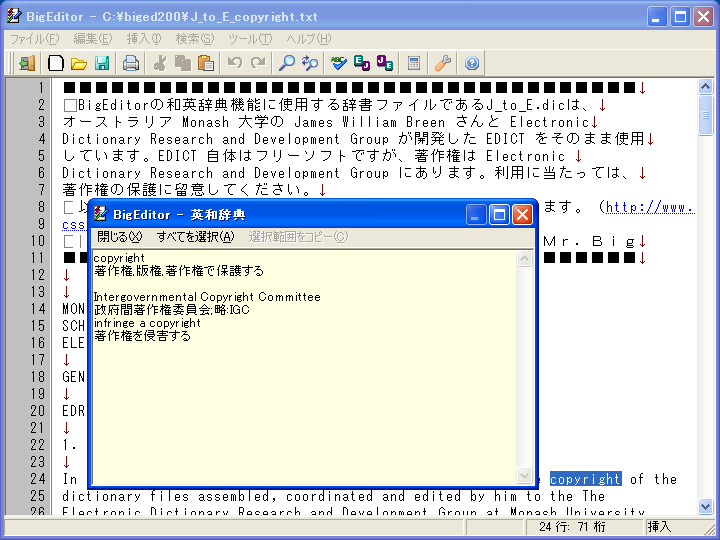Open the ツール(T) menu
The height and width of the screenshot is (540, 720).
point(249,39)
